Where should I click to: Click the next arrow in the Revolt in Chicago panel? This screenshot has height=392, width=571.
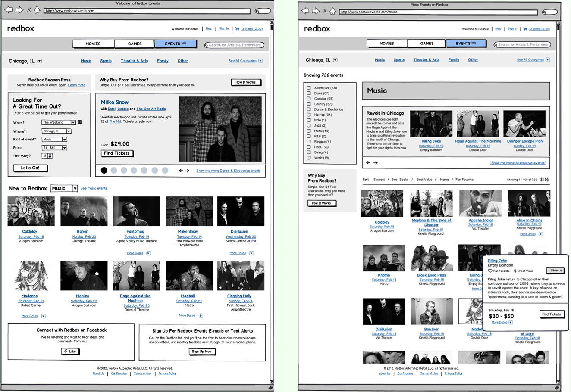[x=376, y=163]
